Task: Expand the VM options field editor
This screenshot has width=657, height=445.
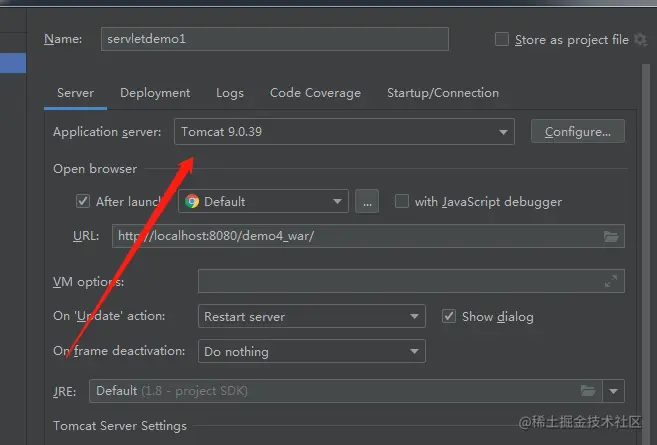Action: pos(611,281)
